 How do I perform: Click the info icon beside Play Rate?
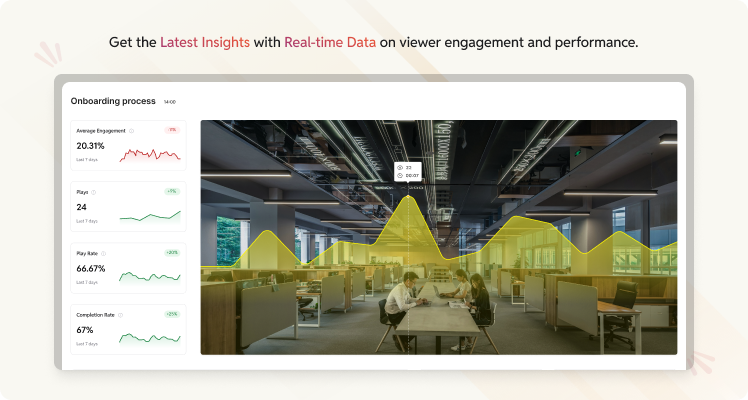(104, 254)
